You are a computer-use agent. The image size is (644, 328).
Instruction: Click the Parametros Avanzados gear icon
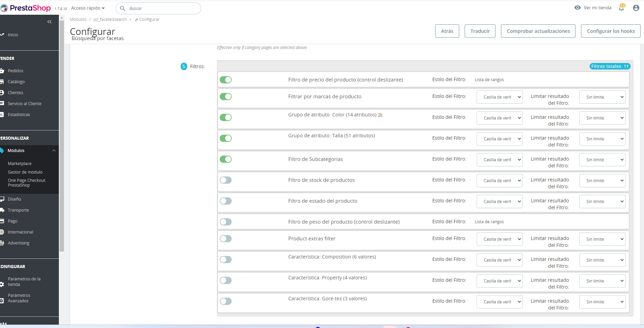tap(2, 301)
